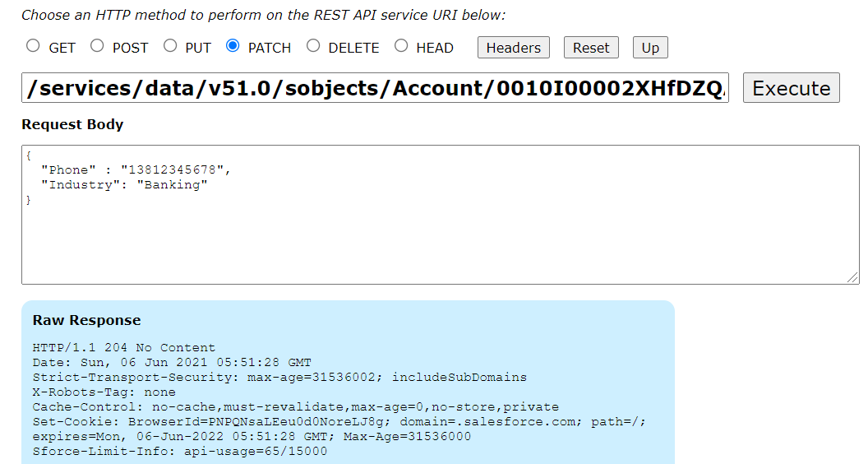Click the GET label text
The width and height of the screenshot is (868, 464).
click(62, 49)
